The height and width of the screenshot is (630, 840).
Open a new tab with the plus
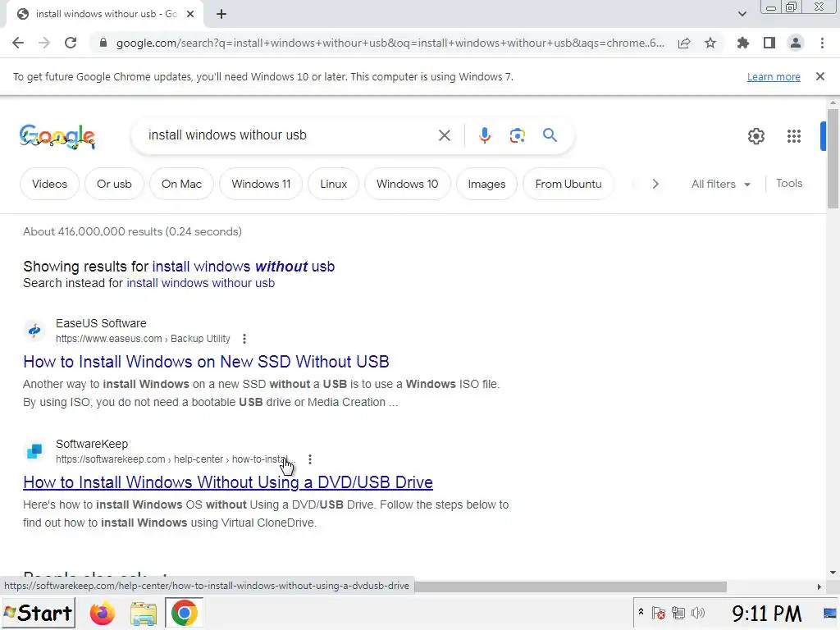click(x=221, y=15)
